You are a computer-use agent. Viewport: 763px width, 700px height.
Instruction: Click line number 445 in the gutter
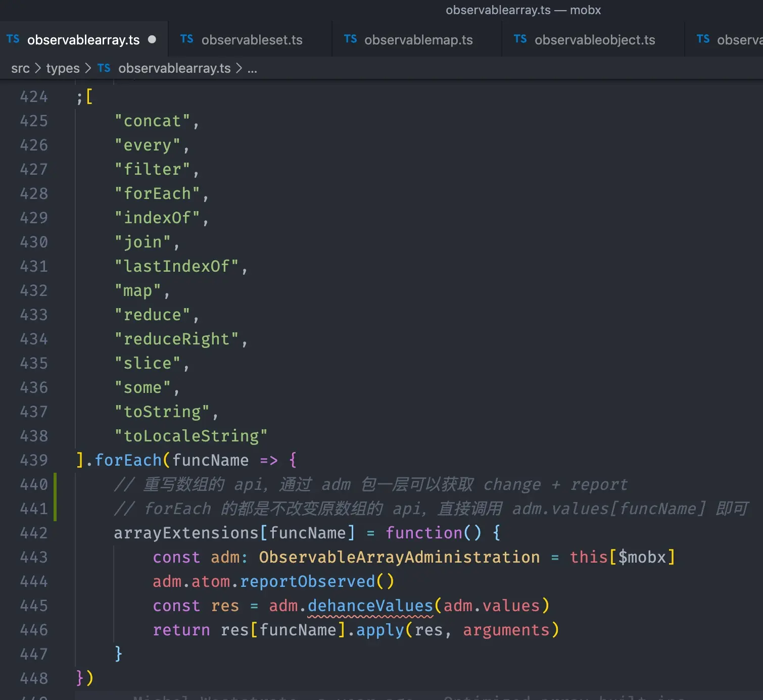[34, 606]
